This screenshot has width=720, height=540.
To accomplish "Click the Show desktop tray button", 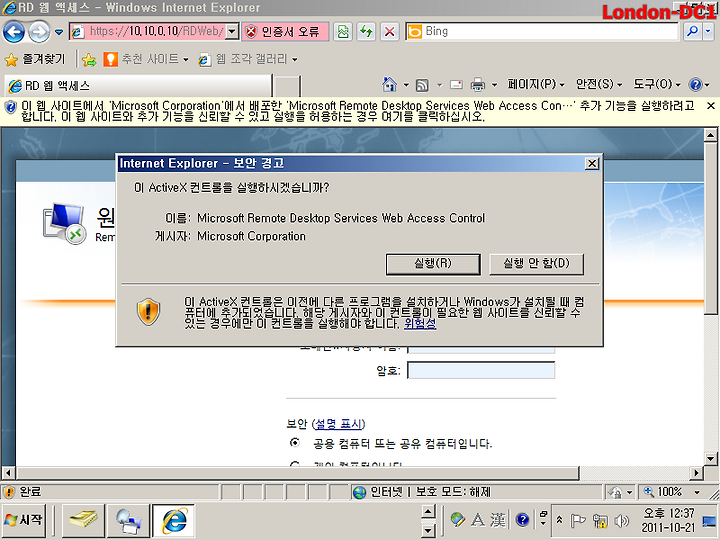I will 709,521.
